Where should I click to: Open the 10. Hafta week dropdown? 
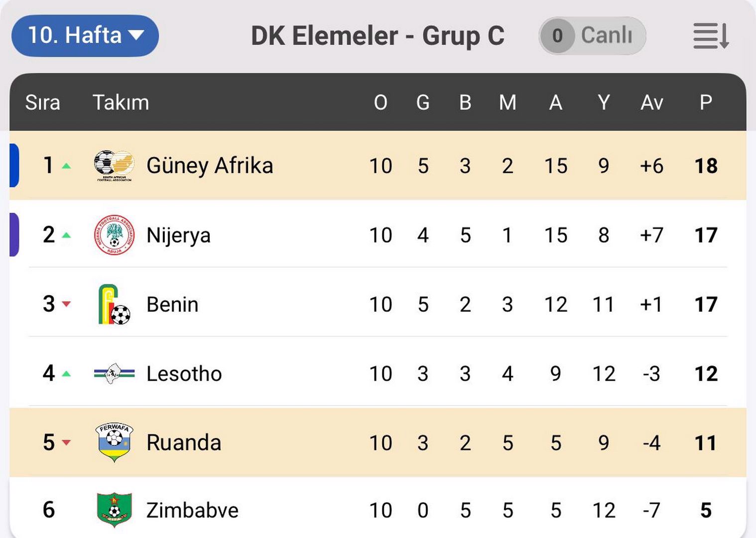click(x=85, y=36)
